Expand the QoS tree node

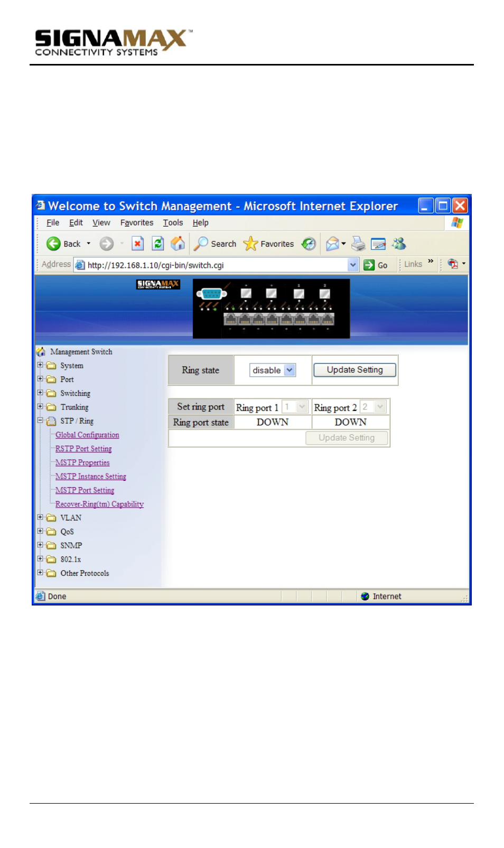40,531
